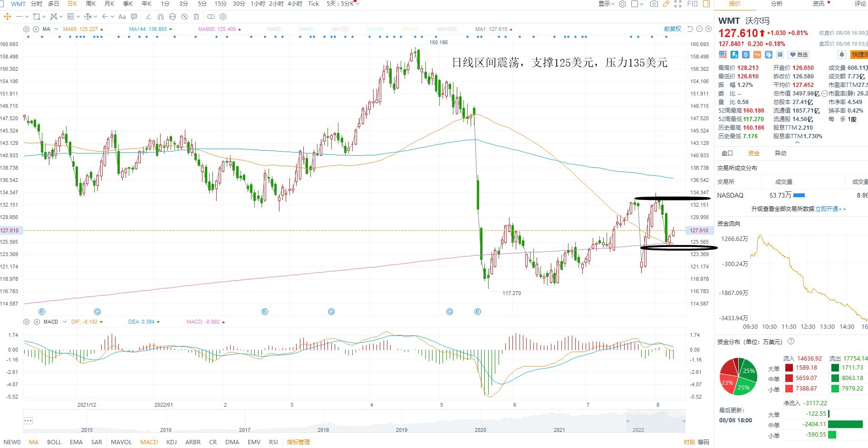
Task: Open chart settings gear at top
Action: (623, 4)
